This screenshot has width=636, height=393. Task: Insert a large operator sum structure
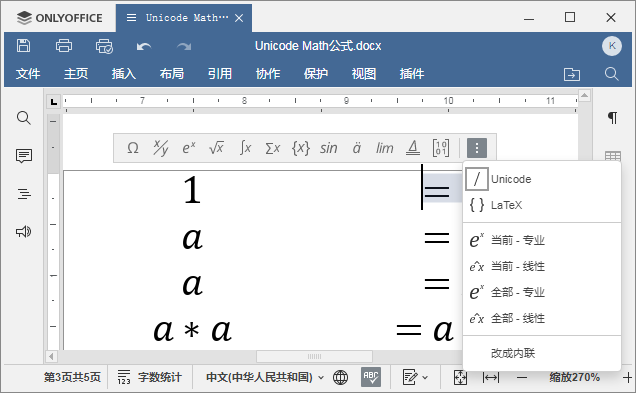tap(273, 148)
